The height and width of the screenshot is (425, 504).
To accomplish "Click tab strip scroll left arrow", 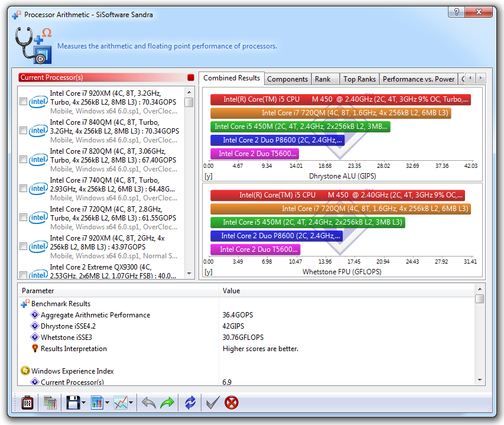I will pyautogui.click(x=470, y=78).
